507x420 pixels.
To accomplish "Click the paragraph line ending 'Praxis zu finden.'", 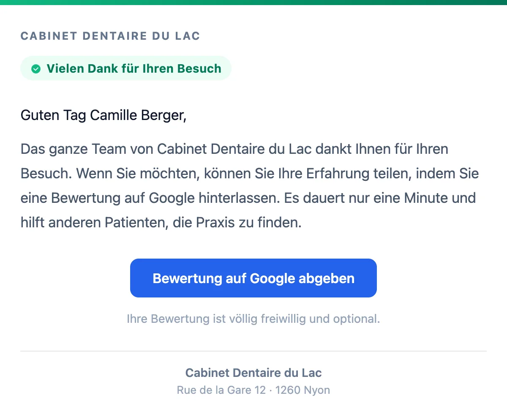I will [161, 222].
